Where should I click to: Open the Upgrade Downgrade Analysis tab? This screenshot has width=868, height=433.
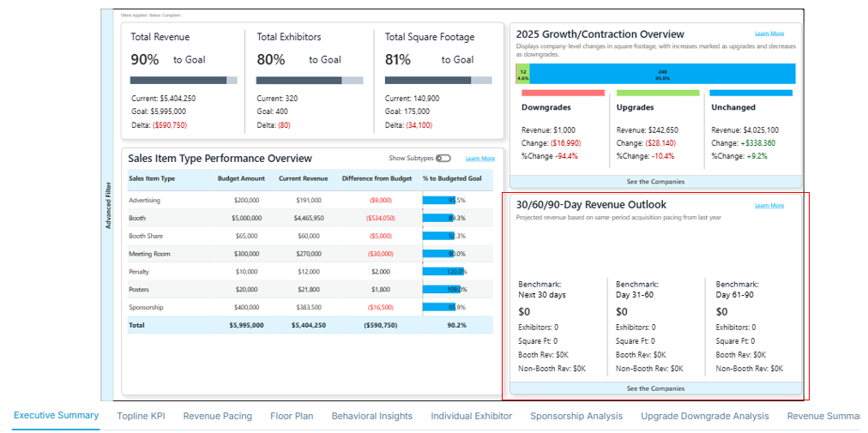pos(705,416)
